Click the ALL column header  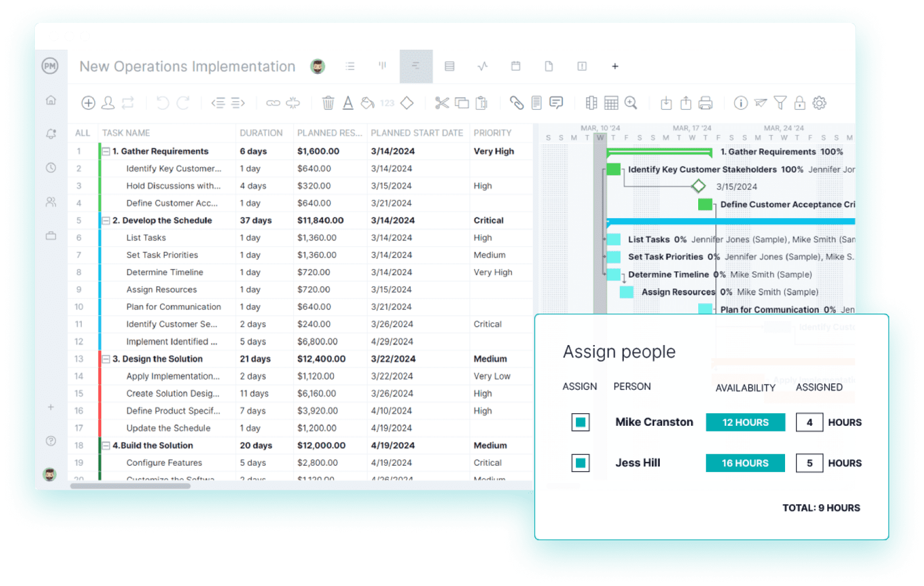tap(82, 133)
